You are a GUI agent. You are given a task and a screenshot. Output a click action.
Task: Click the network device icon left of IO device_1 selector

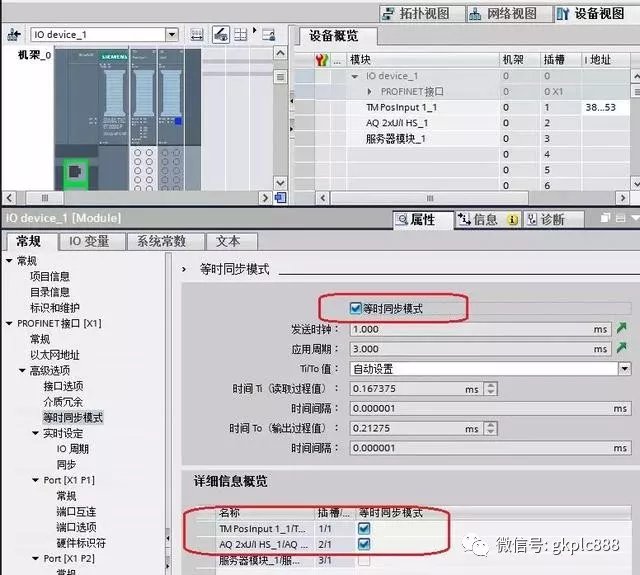pos(13,35)
